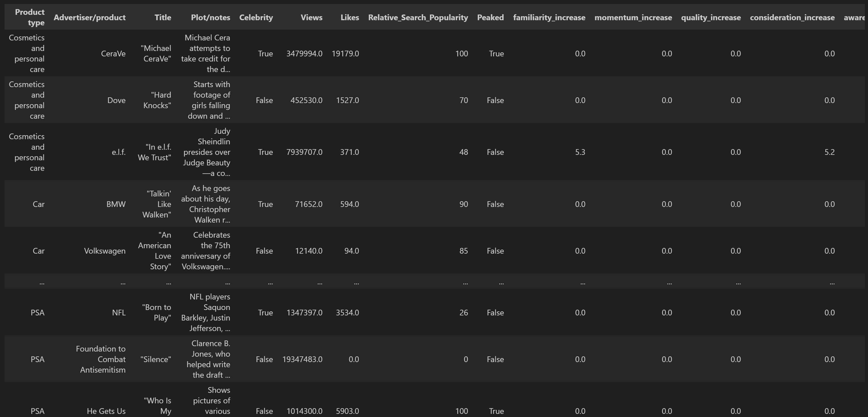Click the 'Title' column header

[163, 18]
